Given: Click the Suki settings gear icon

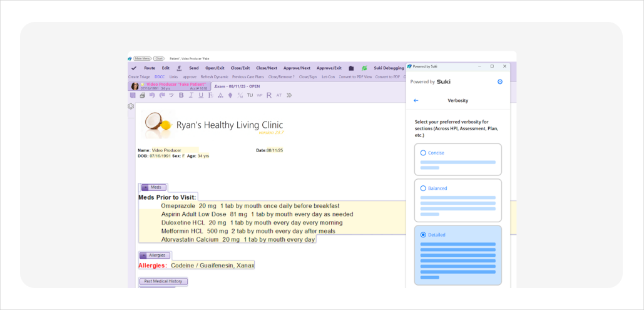Looking at the screenshot, I should [499, 82].
